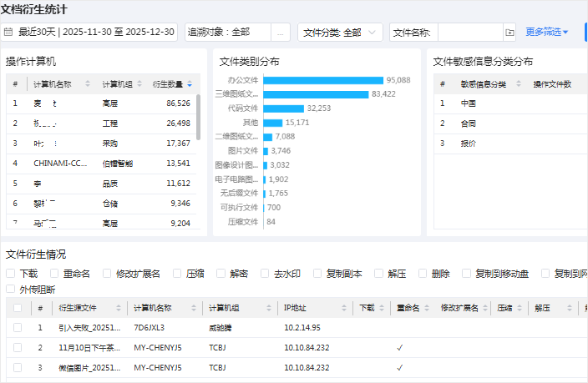Tick the 下载 filter checkbox

tap(11, 273)
